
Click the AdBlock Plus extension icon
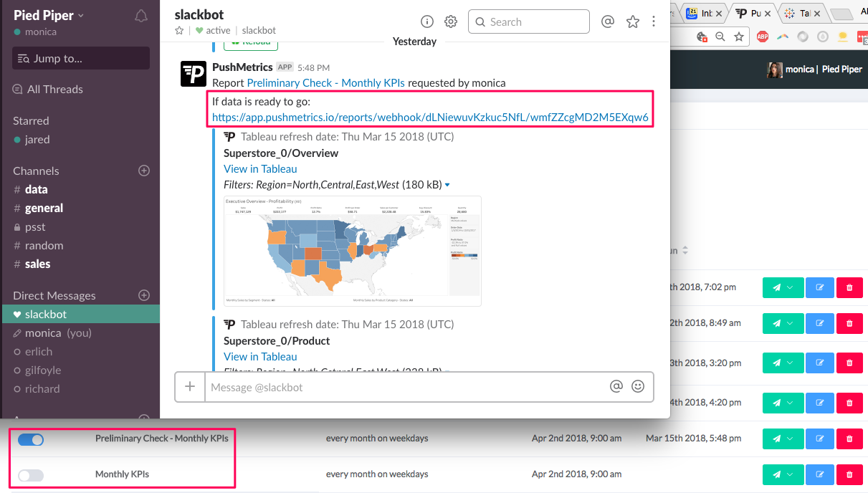763,37
